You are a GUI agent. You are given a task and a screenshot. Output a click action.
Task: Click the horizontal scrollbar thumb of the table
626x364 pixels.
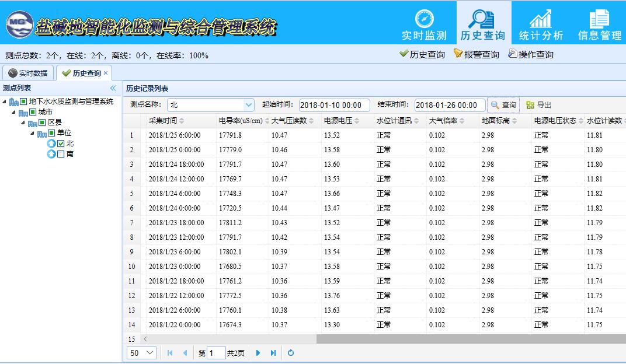pos(471,339)
